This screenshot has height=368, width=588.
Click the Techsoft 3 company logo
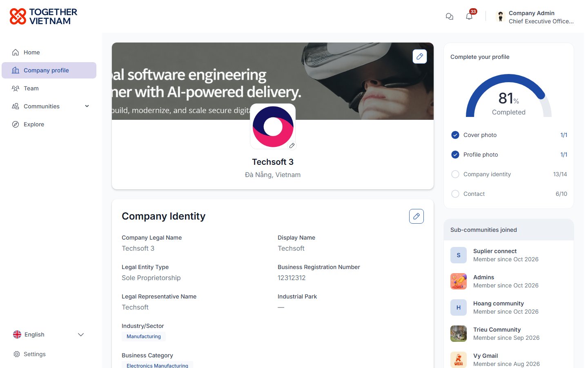[x=273, y=126]
